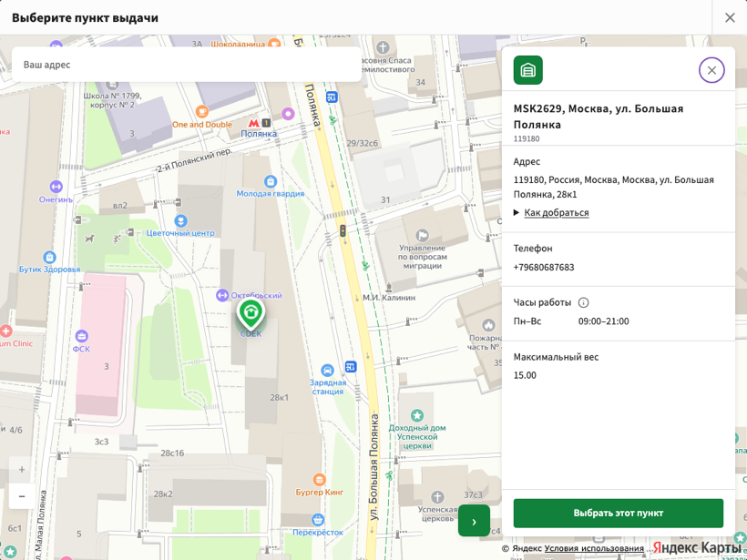
Task: Click the 09:00–21:00 working hours value
Action: [604, 321]
